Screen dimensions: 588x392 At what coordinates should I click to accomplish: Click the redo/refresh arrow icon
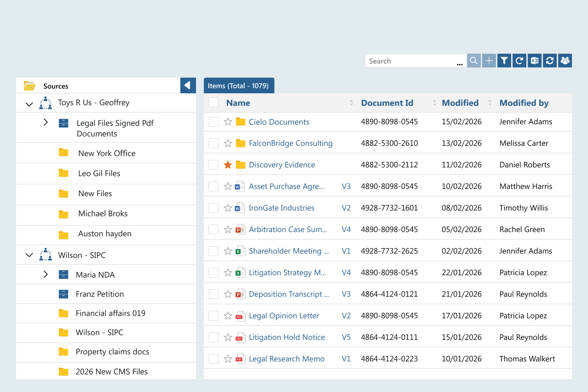pos(519,60)
